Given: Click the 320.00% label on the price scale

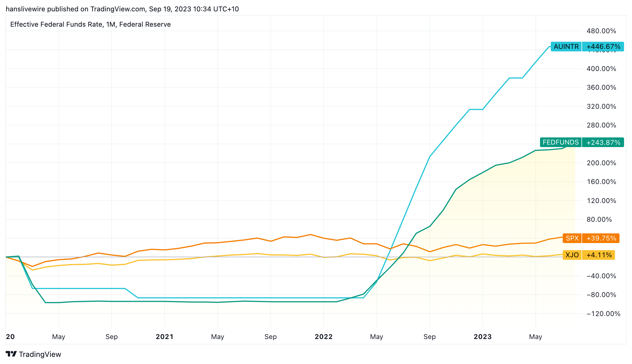Looking at the screenshot, I should click(x=601, y=106).
